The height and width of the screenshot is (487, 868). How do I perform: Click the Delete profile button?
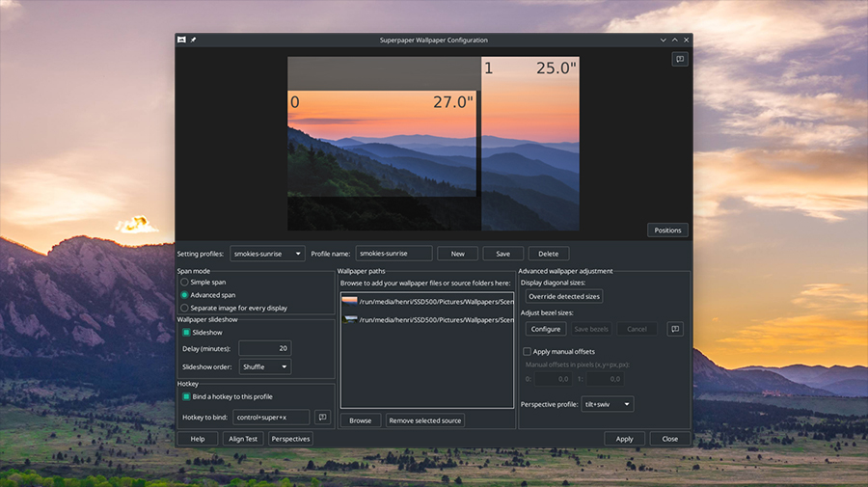click(x=549, y=254)
